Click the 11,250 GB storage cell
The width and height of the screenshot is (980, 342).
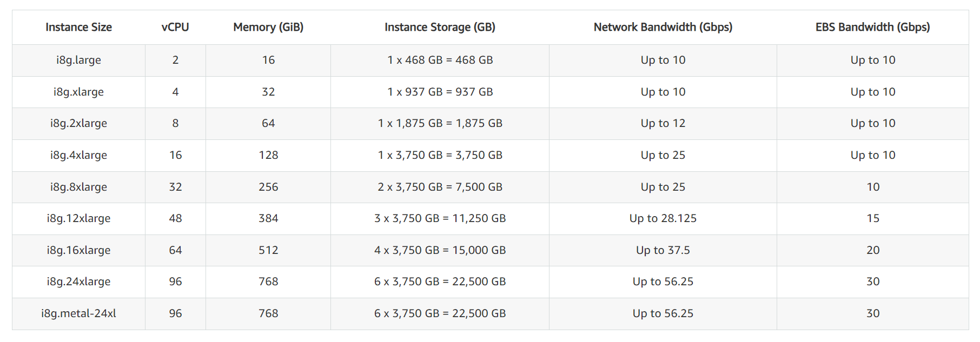pyautogui.click(x=440, y=218)
